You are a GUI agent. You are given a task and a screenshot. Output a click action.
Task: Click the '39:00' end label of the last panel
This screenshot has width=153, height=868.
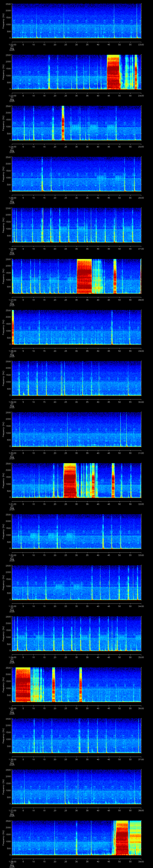point(141,861)
